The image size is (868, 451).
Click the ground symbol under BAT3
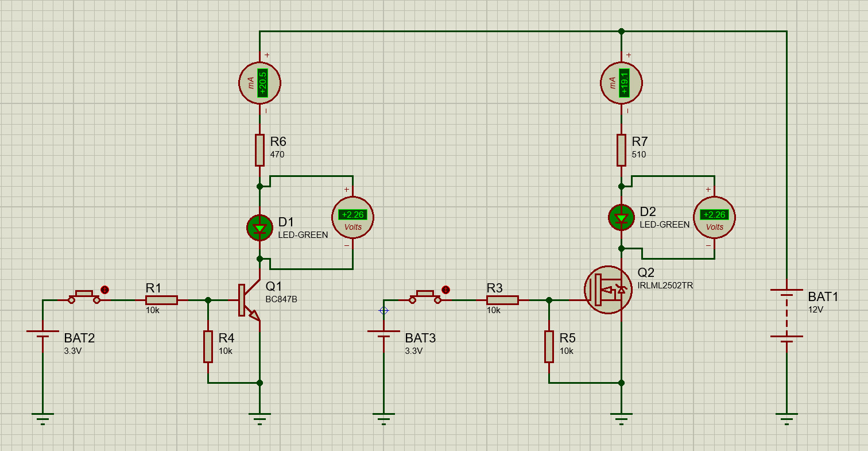383,418
